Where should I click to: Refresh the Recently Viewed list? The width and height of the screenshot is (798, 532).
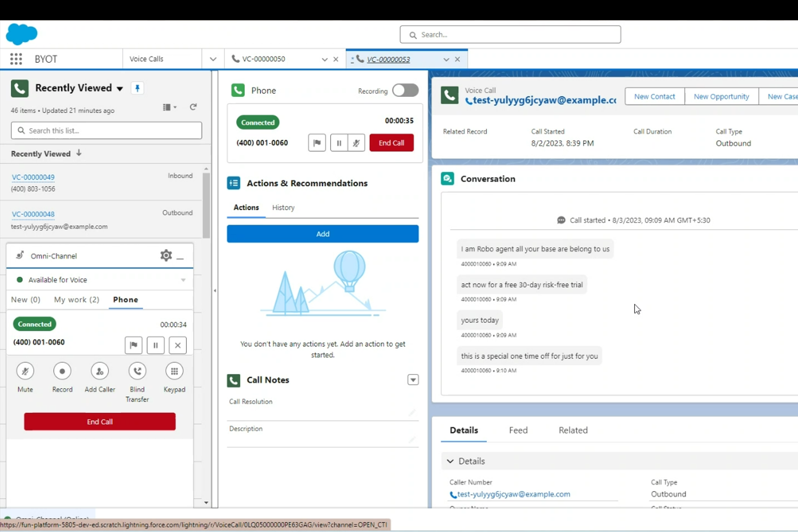tap(193, 107)
